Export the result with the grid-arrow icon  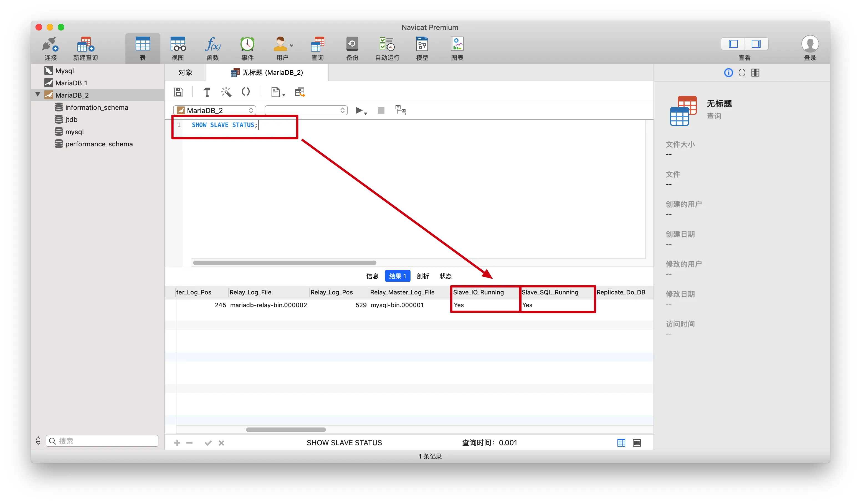click(300, 92)
